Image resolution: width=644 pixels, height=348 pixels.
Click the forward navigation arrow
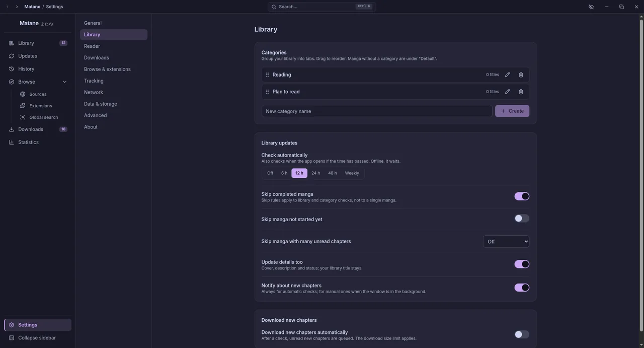[x=17, y=7]
